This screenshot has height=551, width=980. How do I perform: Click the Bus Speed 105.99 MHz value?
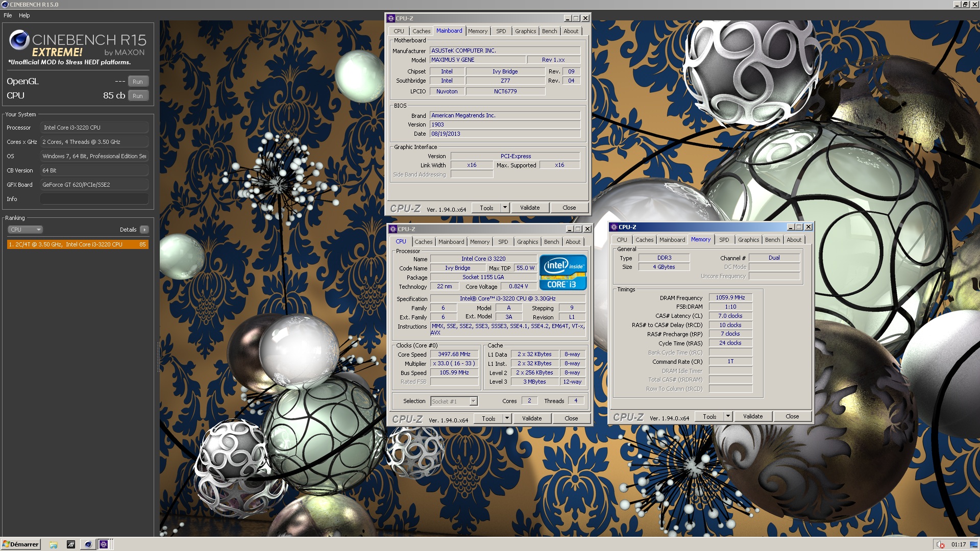click(x=454, y=372)
